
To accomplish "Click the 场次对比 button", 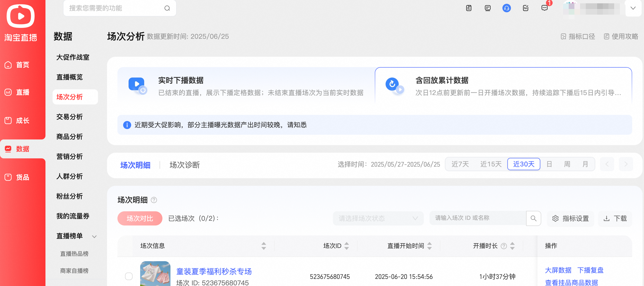I will click(140, 218).
